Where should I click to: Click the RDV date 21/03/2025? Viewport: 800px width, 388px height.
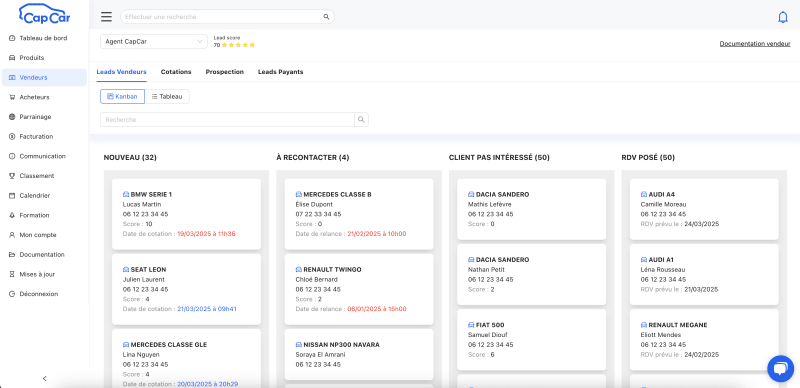701,289
